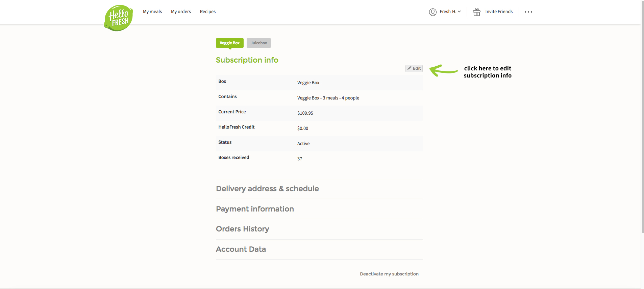Open the Fresh H. account dropdown
644x289 pixels.
tap(450, 12)
